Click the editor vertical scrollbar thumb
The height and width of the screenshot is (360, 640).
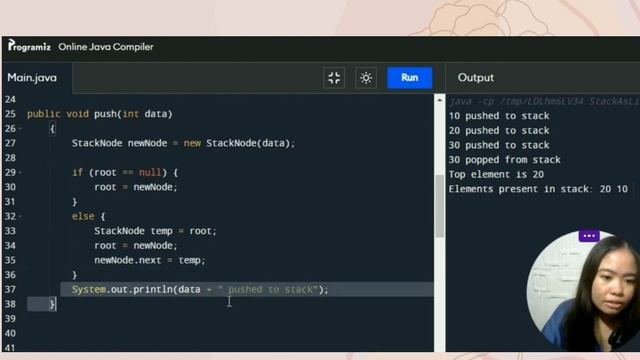(440, 206)
